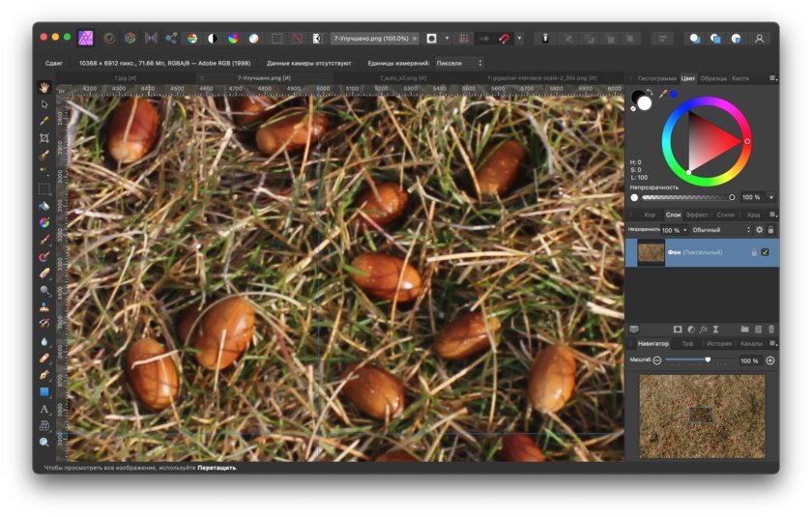Swap foreground and background colors arrow
Viewport: 812px width, 517px height.
coord(650,92)
